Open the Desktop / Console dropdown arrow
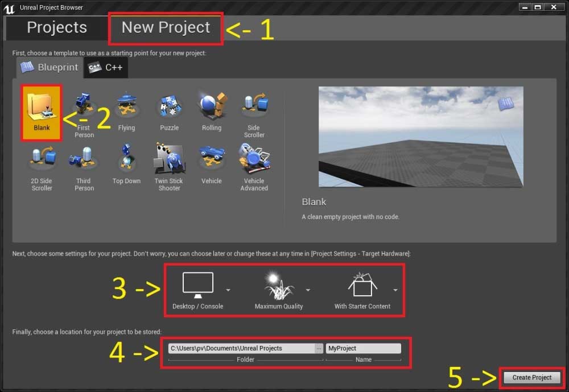This screenshot has height=392, width=569. pyautogui.click(x=228, y=290)
